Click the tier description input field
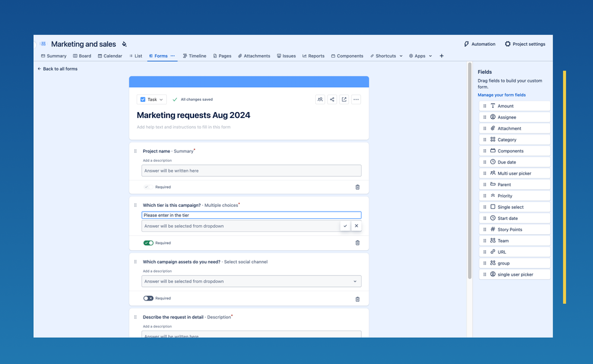The width and height of the screenshot is (593, 364). click(x=251, y=215)
